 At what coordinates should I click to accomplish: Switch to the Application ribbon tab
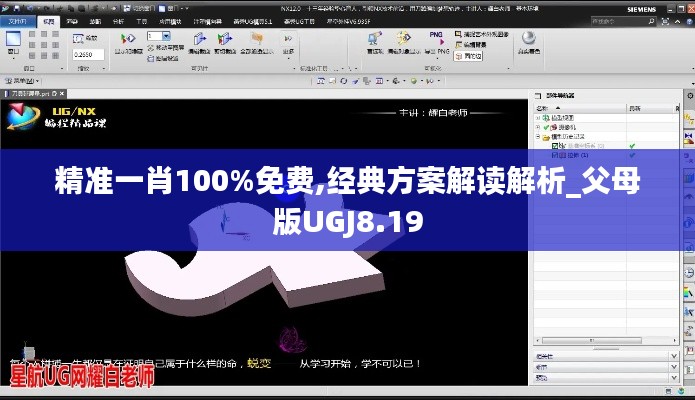point(170,21)
